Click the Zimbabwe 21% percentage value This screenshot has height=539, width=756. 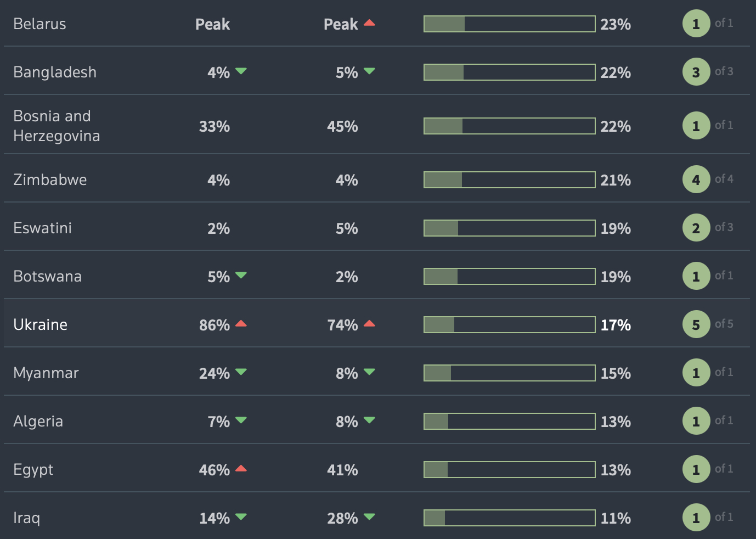click(x=616, y=180)
